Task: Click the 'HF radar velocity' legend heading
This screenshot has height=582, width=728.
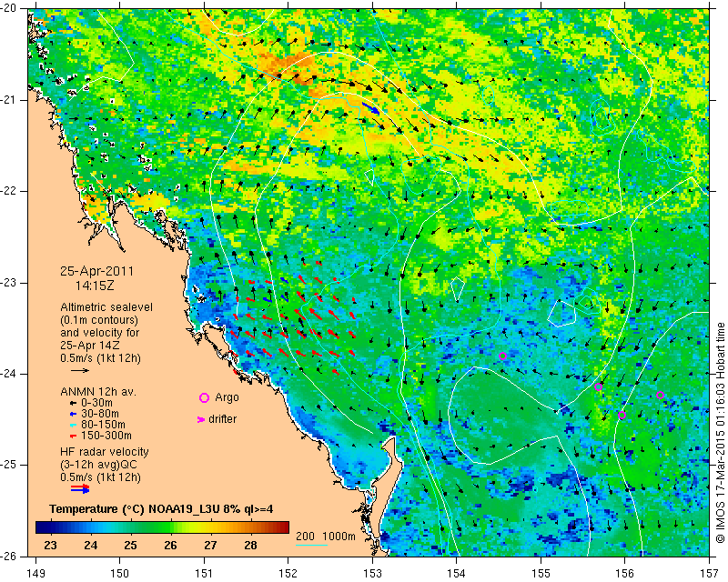Action: click(x=105, y=452)
